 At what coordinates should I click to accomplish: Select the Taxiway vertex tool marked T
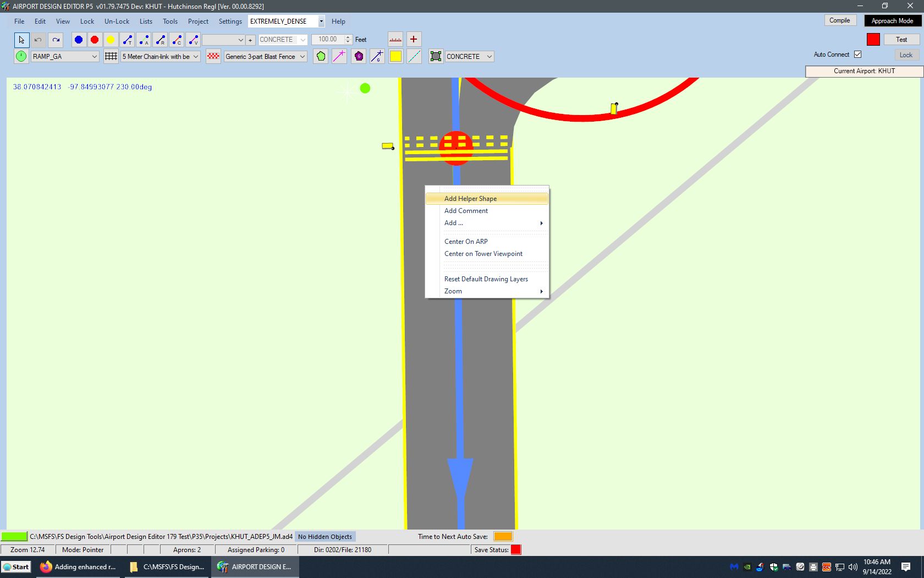127,40
